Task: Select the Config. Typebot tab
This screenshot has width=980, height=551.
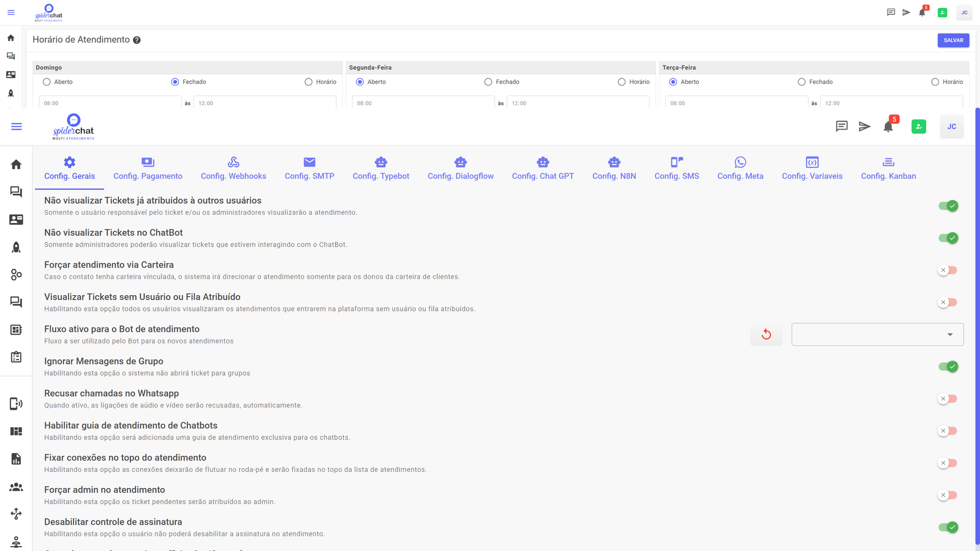Action: pyautogui.click(x=381, y=168)
